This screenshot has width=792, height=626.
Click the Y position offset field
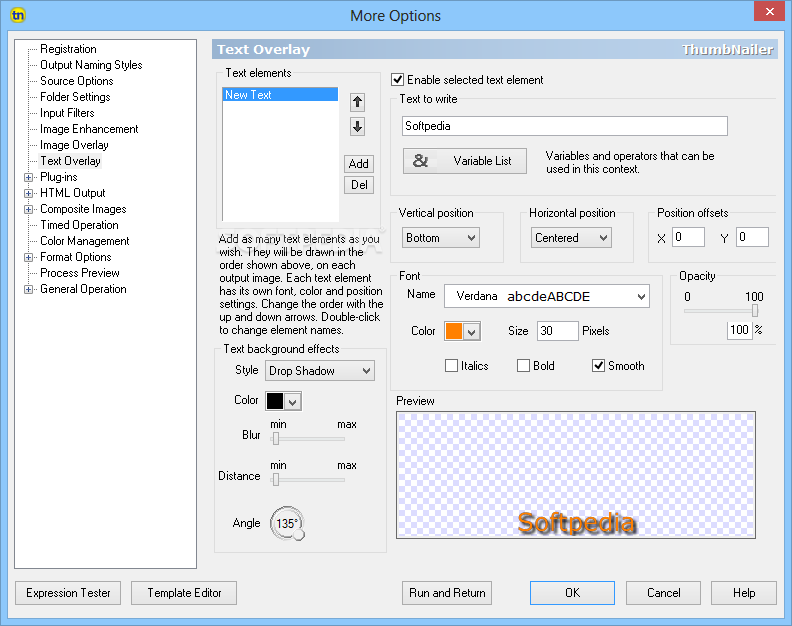click(753, 237)
